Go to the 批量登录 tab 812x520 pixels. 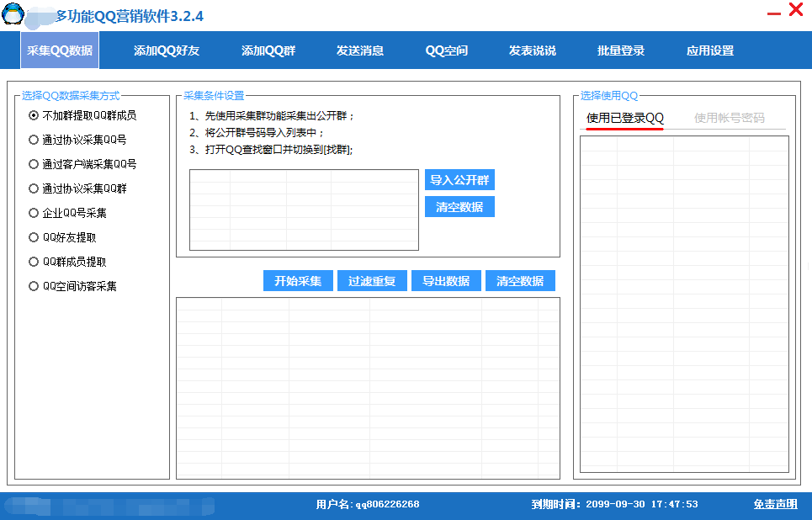621,50
